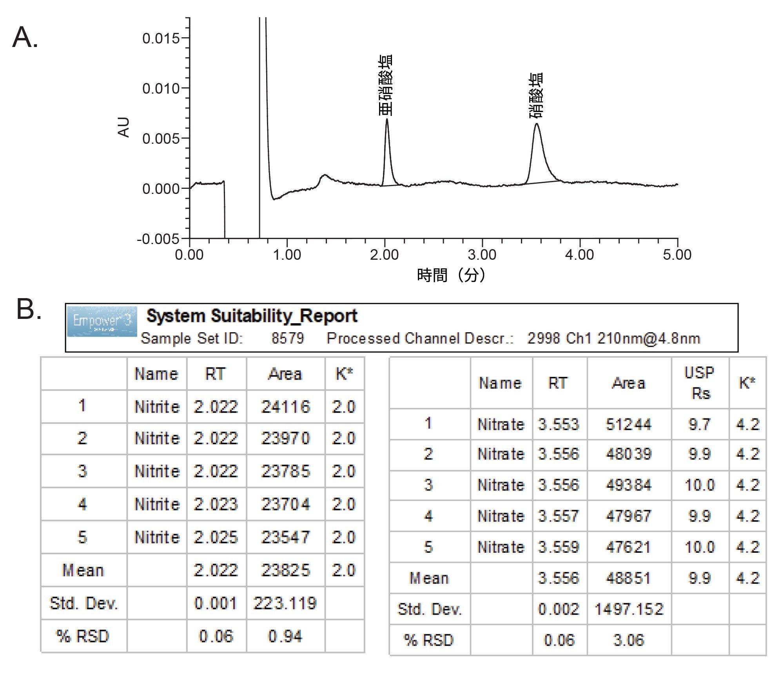Click the Area header in Nitrite table

click(x=285, y=374)
